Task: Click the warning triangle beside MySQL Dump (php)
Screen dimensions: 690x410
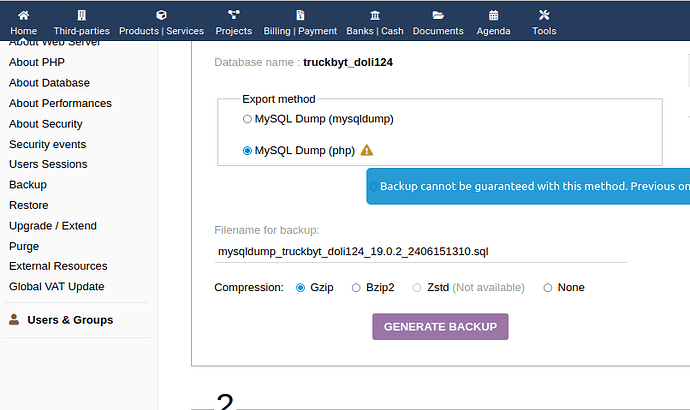Action: click(366, 151)
